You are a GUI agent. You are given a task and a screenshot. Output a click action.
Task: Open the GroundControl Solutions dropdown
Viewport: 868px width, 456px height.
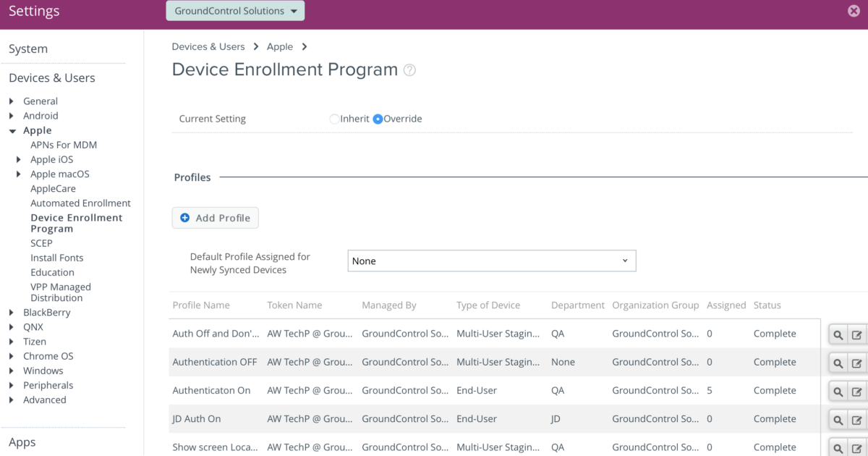click(234, 10)
